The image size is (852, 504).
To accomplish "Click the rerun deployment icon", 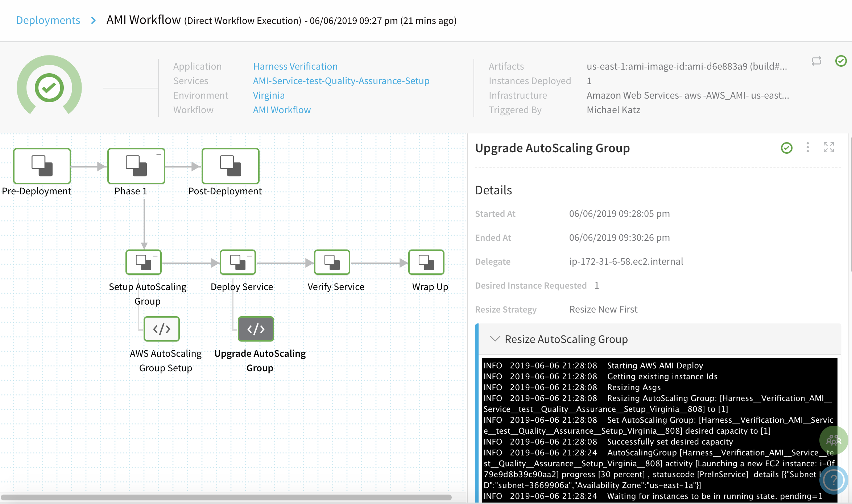I will tap(816, 61).
